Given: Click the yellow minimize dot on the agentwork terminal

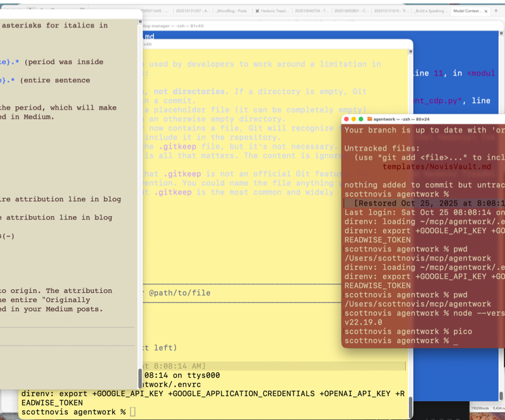Looking at the screenshot, I should point(355,117).
